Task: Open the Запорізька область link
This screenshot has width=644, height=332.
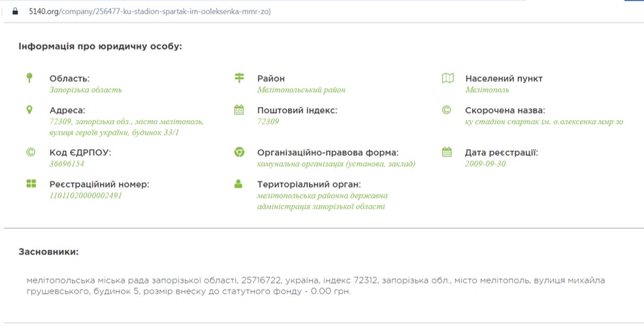Action: click(x=86, y=90)
